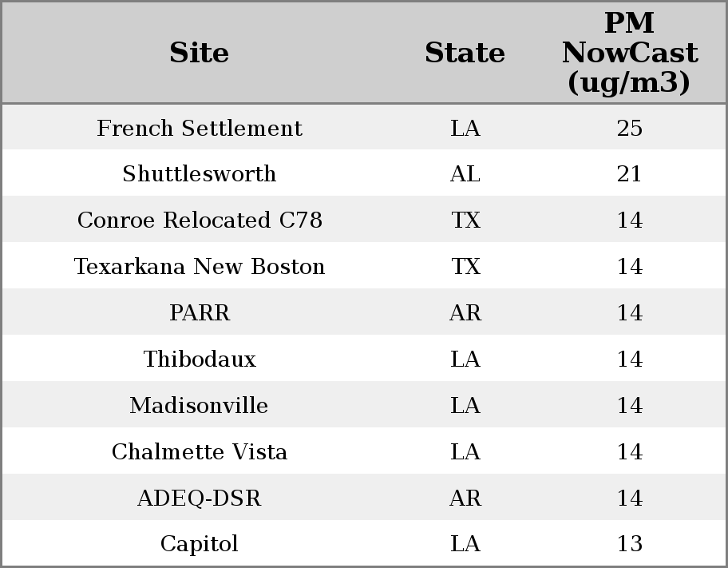Viewport: 728px width, 568px height.
Task: Click the AL state cell for Shuttlesworth
Action: 465,174
